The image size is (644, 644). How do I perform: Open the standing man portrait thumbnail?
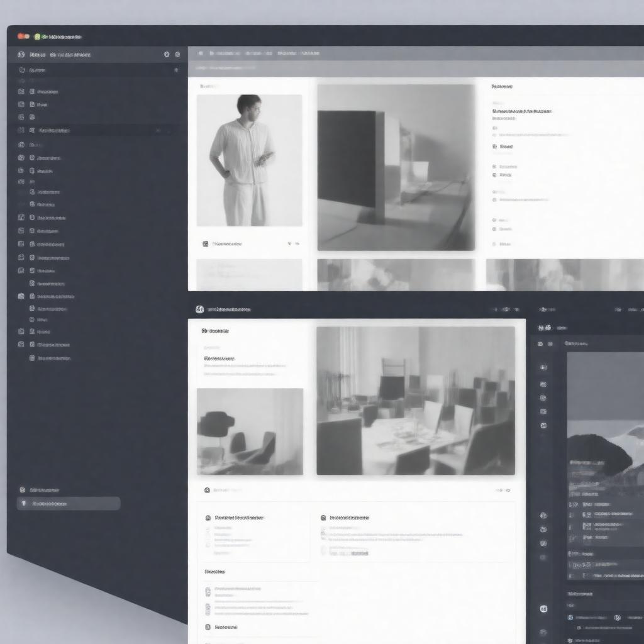[x=249, y=160]
